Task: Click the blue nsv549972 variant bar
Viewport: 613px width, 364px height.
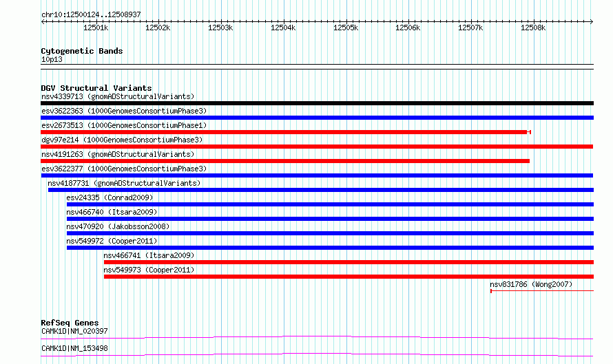Action: click(331, 248)
